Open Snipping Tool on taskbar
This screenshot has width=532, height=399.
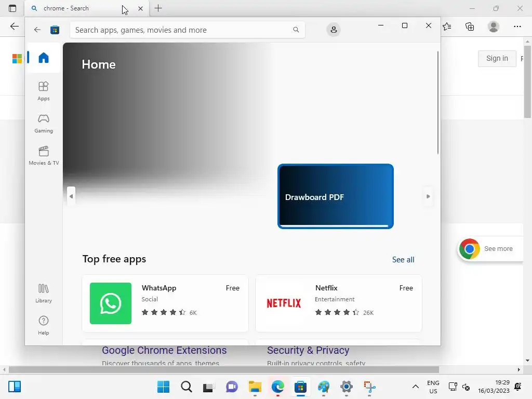(x=369, y=387)
